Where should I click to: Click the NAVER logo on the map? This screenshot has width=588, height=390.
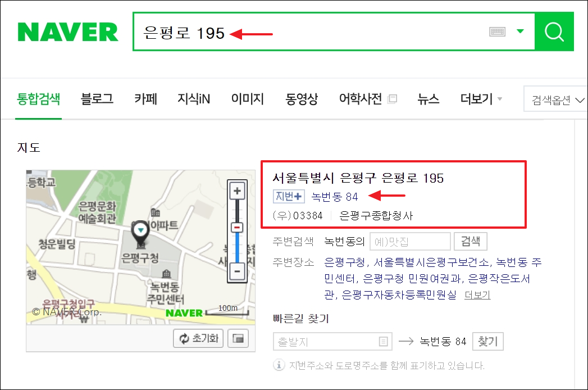pyautogui.click(x=184, y=313)
